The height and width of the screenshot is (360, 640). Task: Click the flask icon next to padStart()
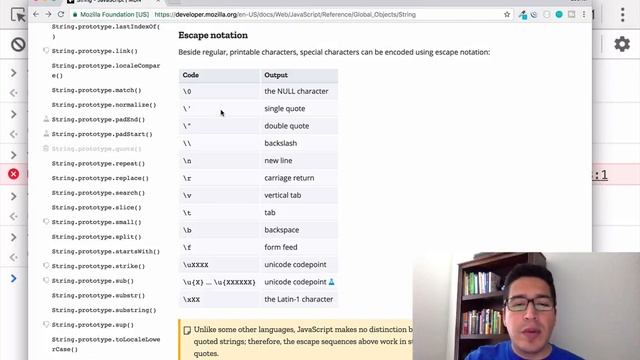coord(46,134)
